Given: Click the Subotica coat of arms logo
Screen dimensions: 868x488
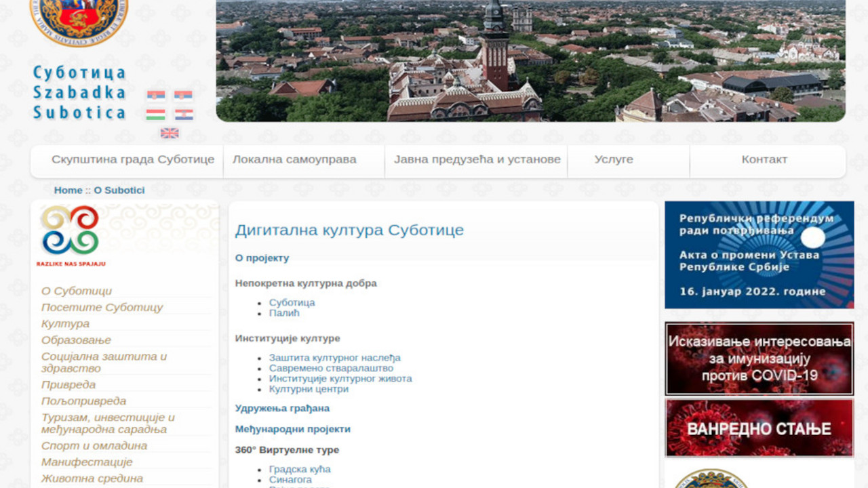Looking at the screenshot, I should click(79, 22).
